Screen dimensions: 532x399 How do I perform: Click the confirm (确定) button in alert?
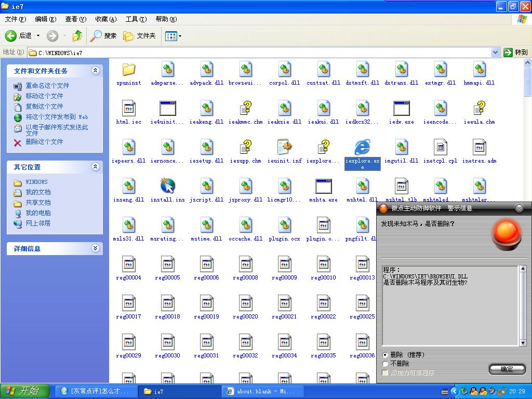click(507, 369)
